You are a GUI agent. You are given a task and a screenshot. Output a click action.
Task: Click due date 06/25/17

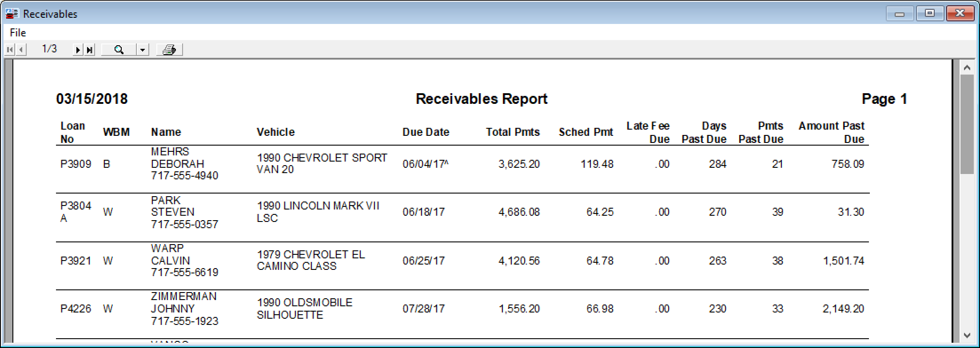click(x=423, y=261)
